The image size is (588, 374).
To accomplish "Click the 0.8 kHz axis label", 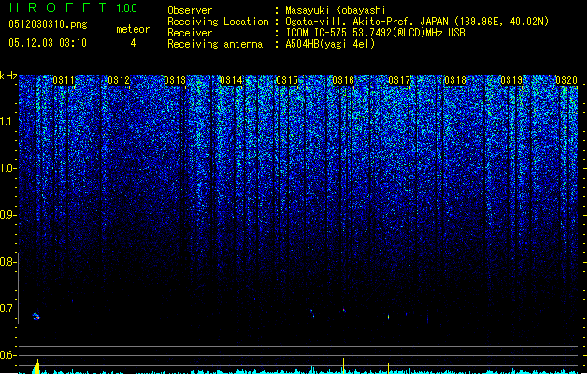I will click(x=8, y=262).
